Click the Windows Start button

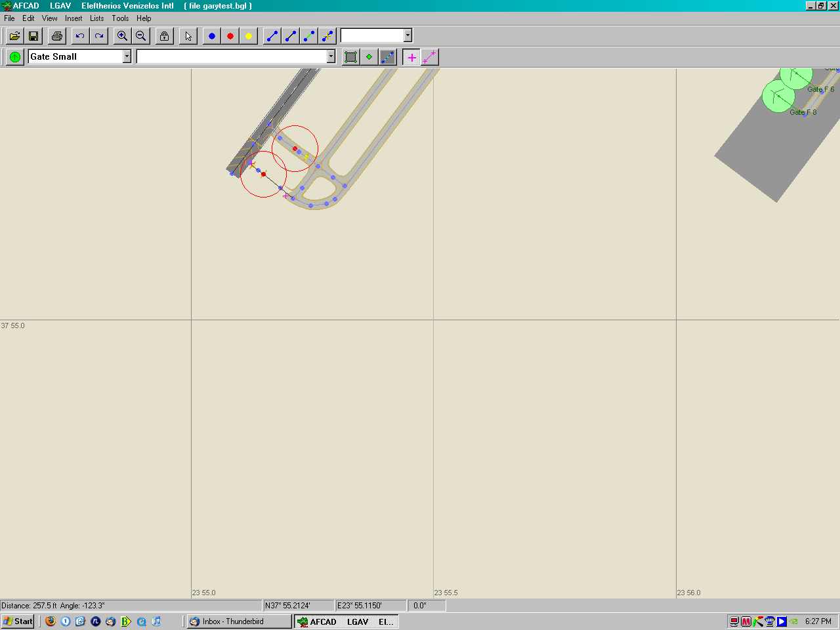(x=18, y=621)
